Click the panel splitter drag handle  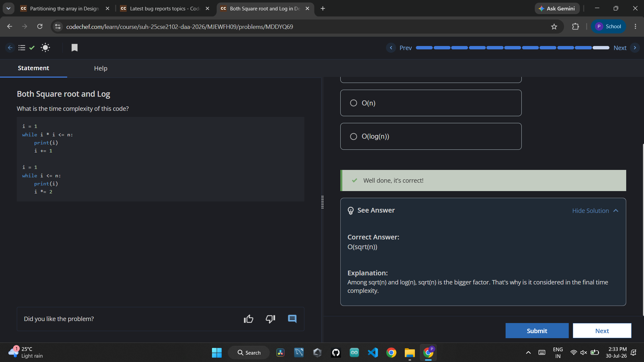click(x=323, y=202)
